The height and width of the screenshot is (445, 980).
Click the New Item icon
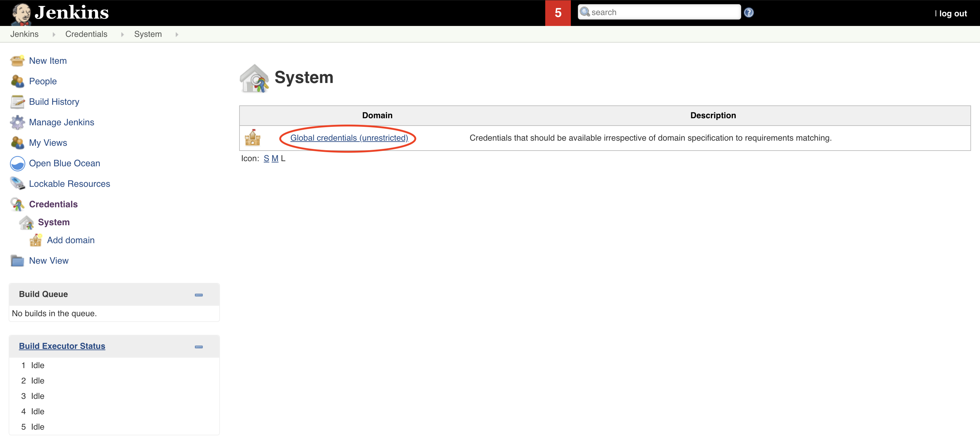18,61
